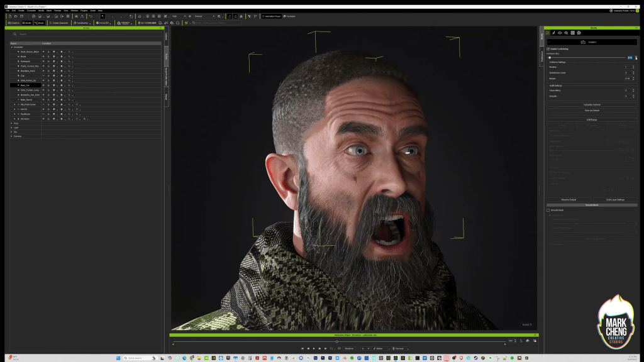Click the Reset to Default button
The height and width of the screenshot is (362, 644).
569,200
